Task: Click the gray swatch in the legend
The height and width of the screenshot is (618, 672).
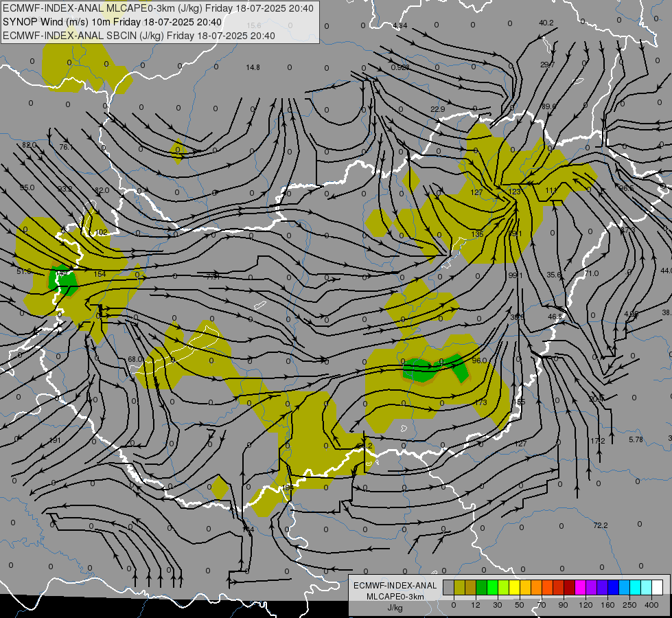Action: coord(448,588)
